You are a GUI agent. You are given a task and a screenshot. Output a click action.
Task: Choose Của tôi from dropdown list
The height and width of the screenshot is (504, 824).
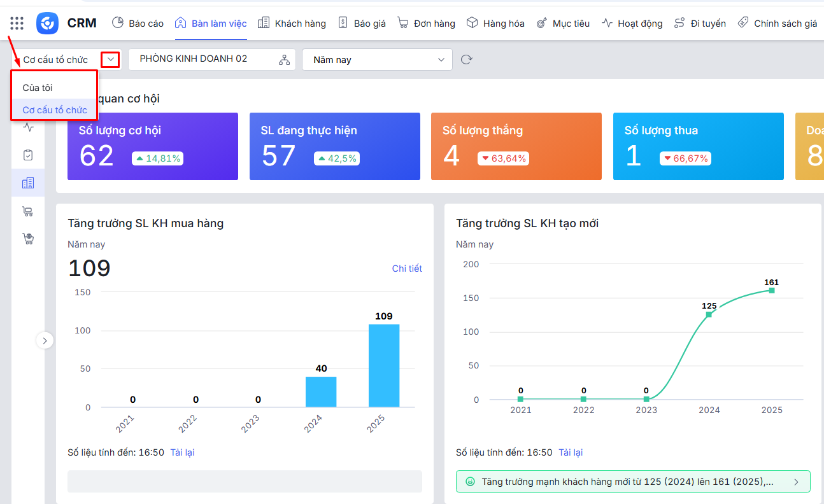[38, 88]
